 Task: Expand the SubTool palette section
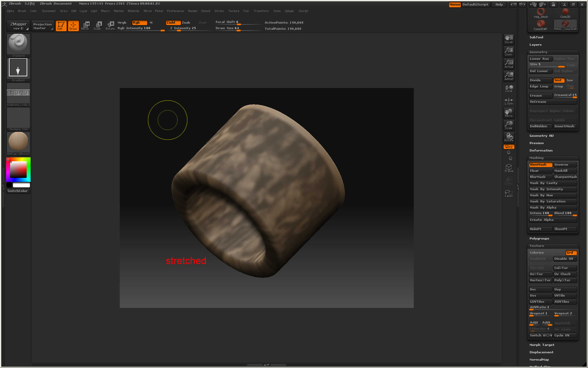click(x=536, y=37)
